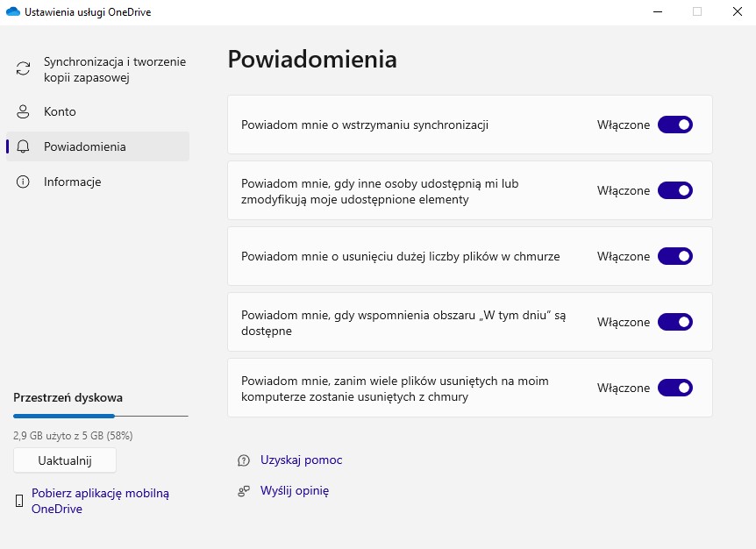Disable the 'W tym dniu' memories notification
Screen dimensions: 756x549
[x=674, y=322]
